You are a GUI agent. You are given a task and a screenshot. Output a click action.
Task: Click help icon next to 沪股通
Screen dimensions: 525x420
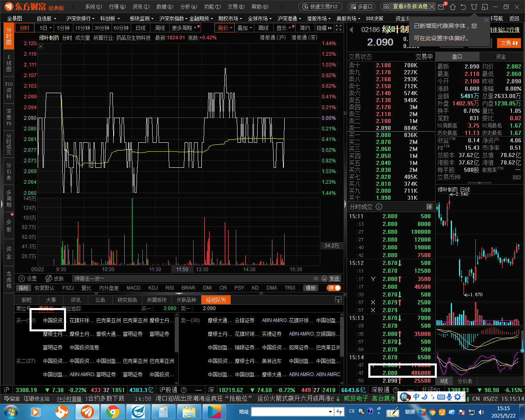click(184, 390)
